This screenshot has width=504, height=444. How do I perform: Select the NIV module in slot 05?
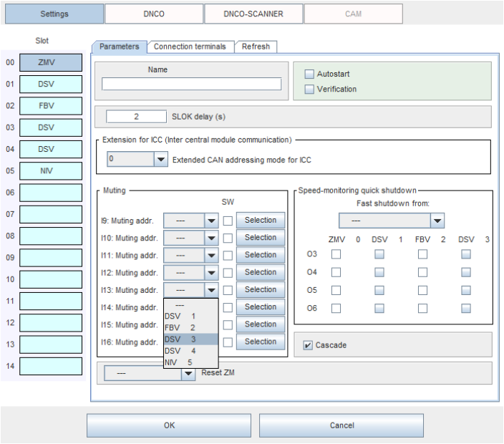[x=51, y=171]
